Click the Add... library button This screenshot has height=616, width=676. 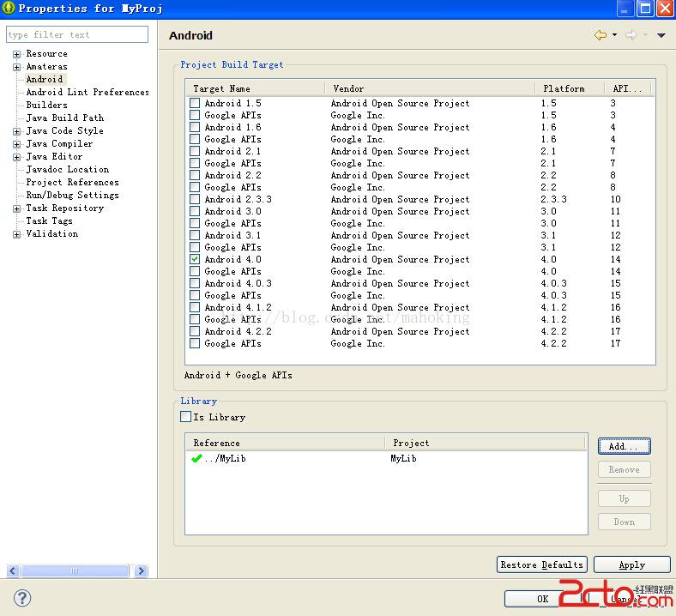click(x=624, y=446)
